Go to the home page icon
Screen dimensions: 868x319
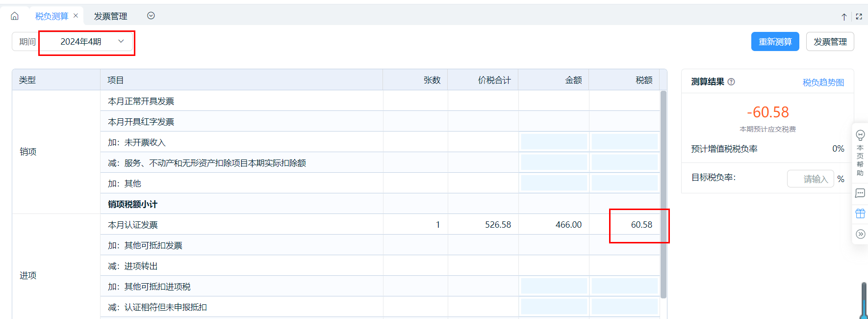coord(15,16)
